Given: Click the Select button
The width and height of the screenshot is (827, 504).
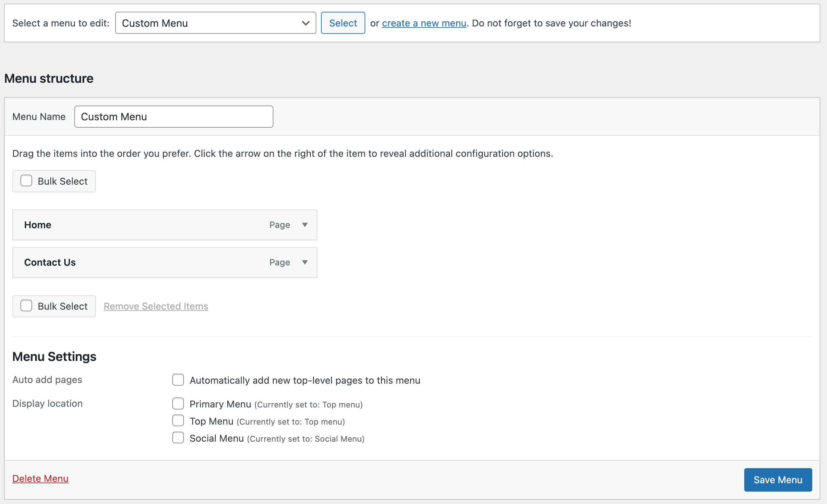Looking at the screenshot, I should [x=343, y=23].
